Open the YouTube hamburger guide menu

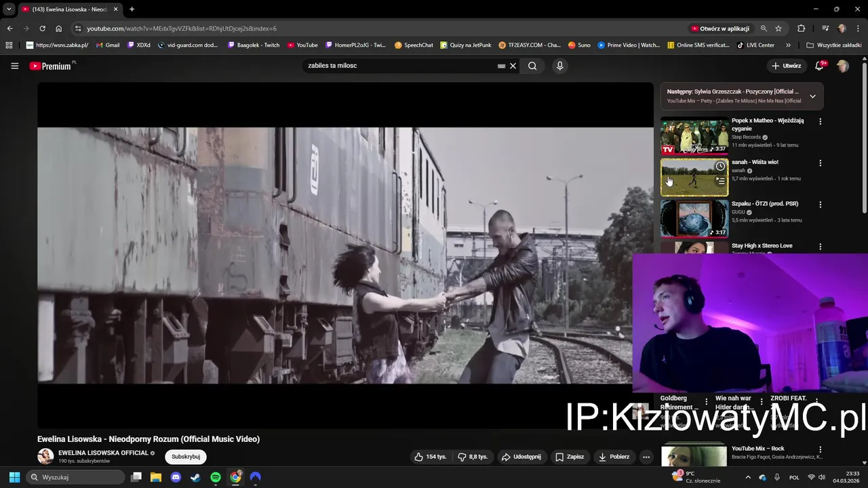pyautogui.click(x=14, y=66)
